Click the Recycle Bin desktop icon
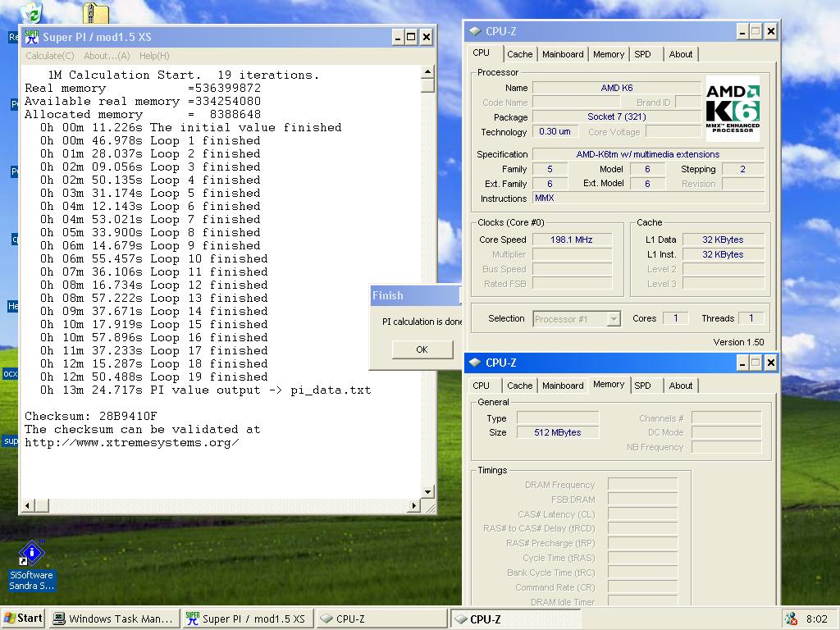Viewport: 840px width, 630px height. pos(32,11)
